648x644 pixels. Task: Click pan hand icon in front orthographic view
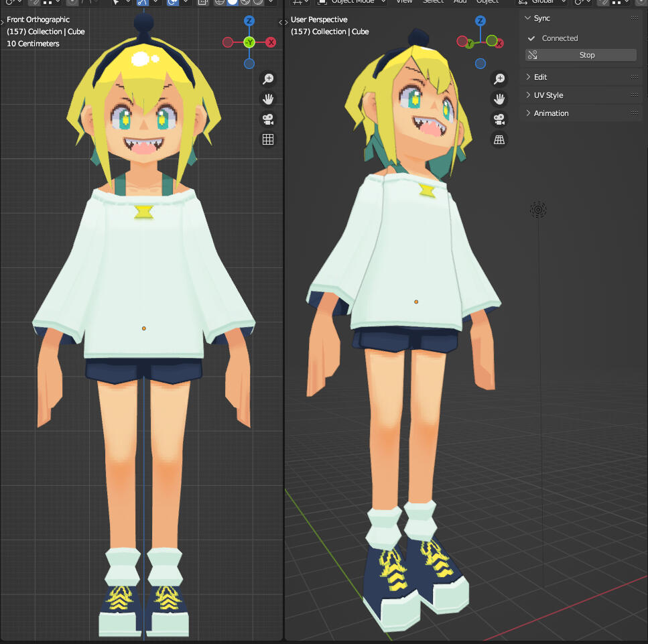pos(268,99)
